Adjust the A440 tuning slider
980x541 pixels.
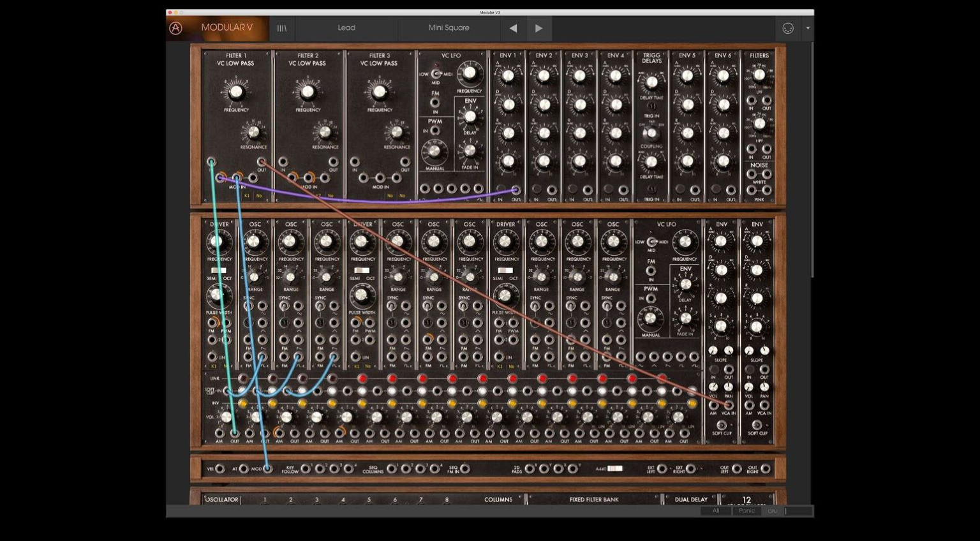tap(615, 468)
